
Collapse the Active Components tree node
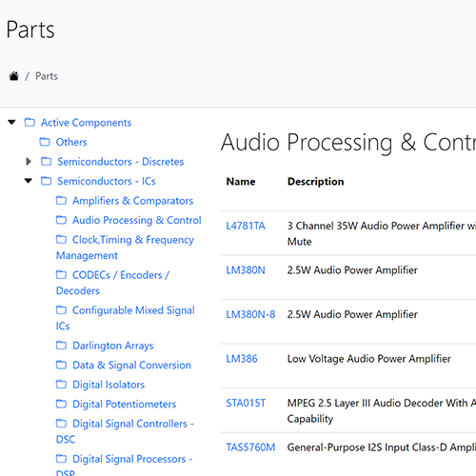pyautogui.click(x=11, y=122)
